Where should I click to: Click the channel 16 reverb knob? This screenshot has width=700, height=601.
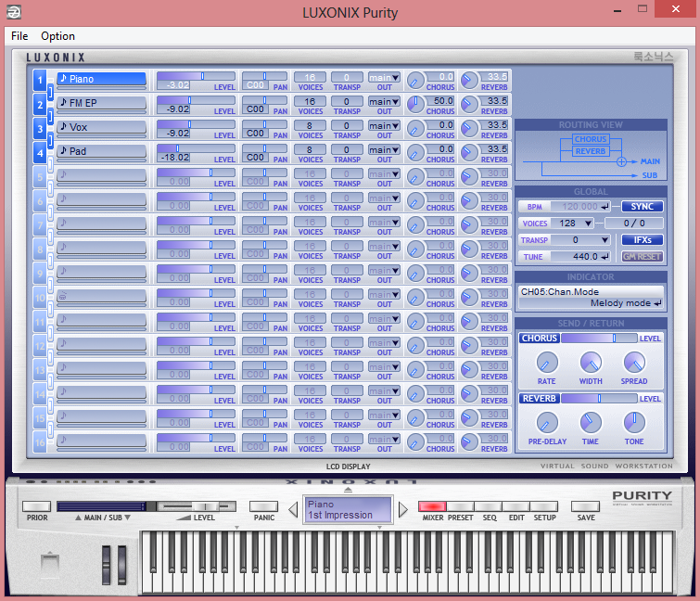[469, 442]
